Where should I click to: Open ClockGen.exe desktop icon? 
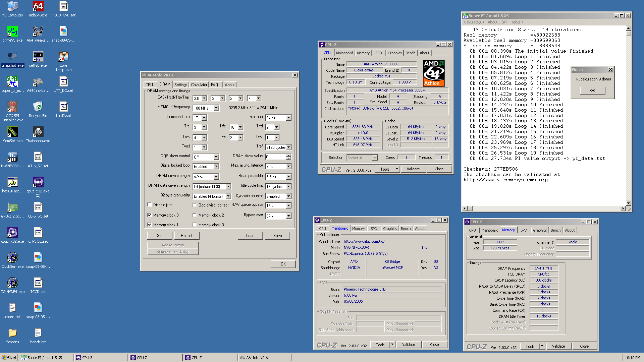point(12,260)
